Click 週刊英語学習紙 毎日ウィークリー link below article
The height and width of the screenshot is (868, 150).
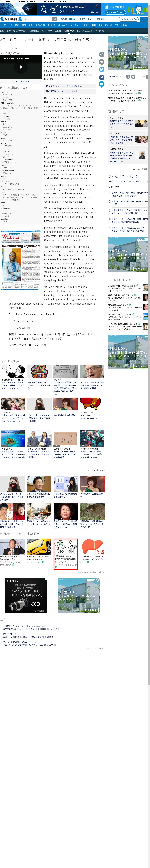pos(29,345)
